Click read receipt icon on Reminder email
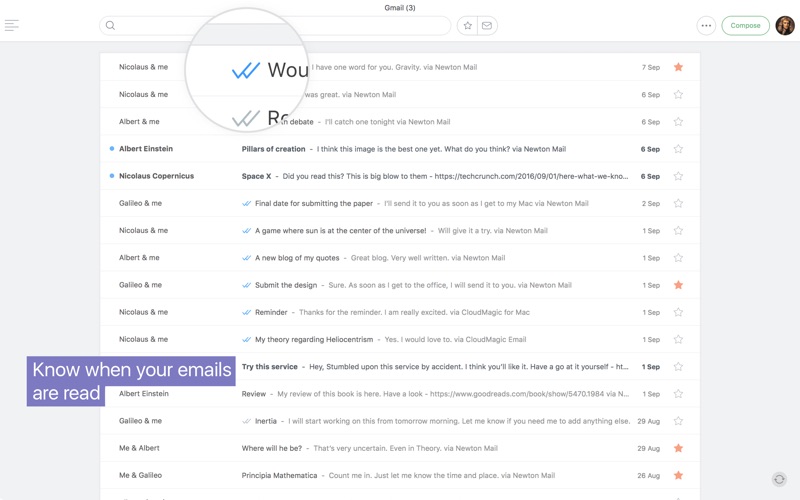This screenshot has width=800, height=500. 246,312
